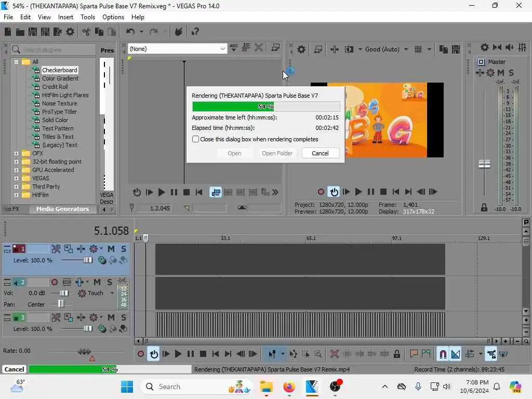The width and height of the screenshot is (532, 399).
Task: Open the trimmer media (None) dropdown
Action: [222, 49]
